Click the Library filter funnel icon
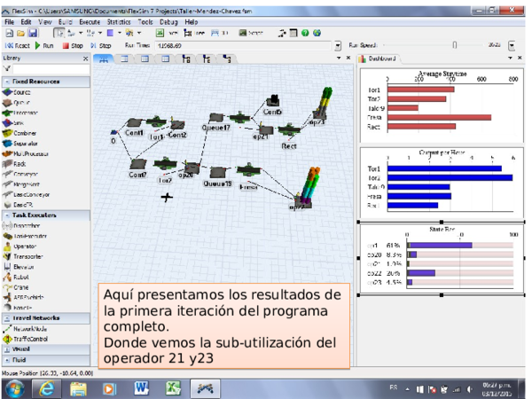The width and height of the screenshot is (532, 399). click(x=6, y=69)
